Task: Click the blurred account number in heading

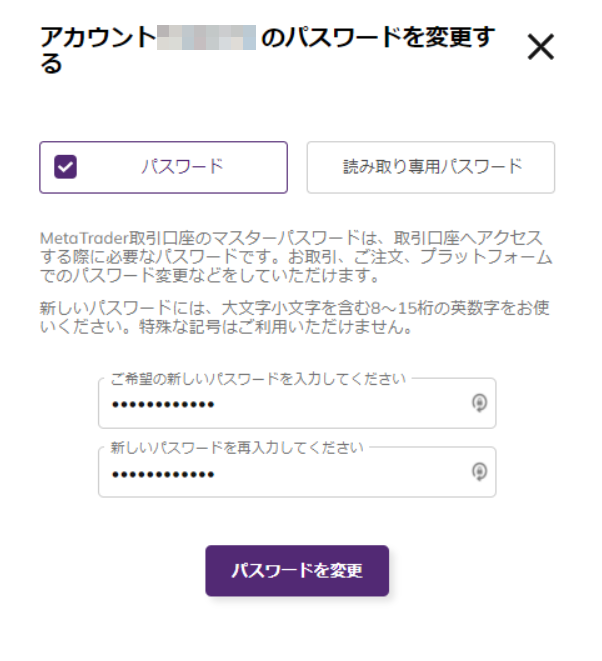Action: 207,38
